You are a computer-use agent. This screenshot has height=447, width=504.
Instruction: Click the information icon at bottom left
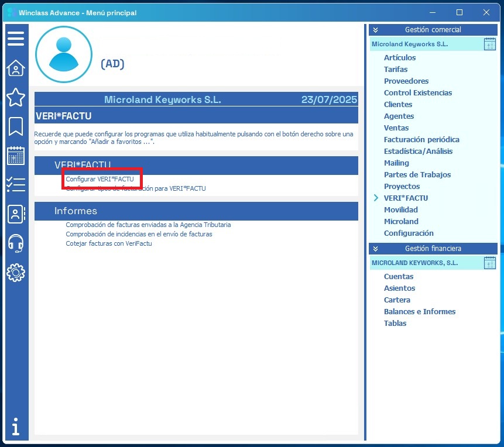[x=16, y=427]
